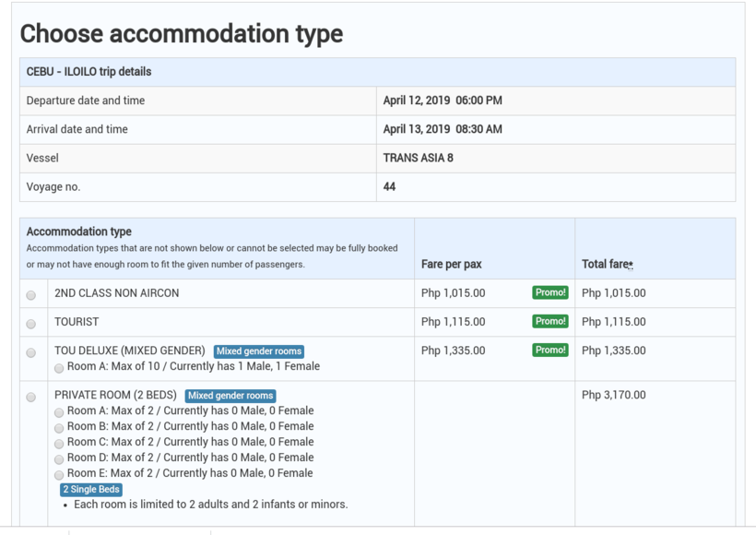Click the Total fare column header
Viewport: 756px width, 535px height.
click(x=607, y=264)
